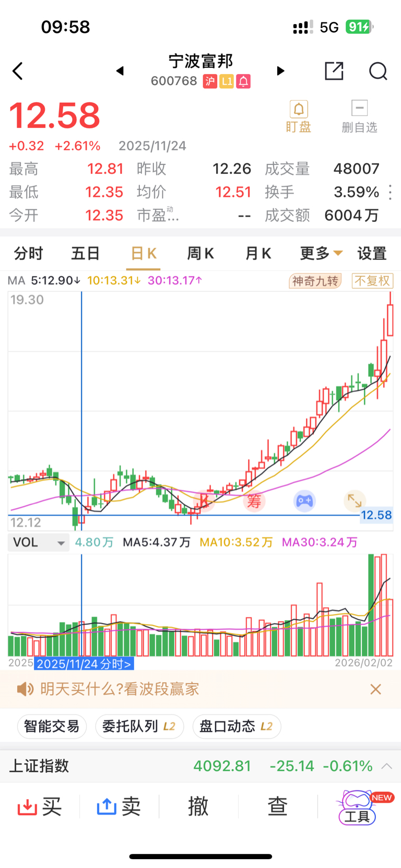This screenshot has height=868, width=401.
Task: Open 智能交易 chip
Action: pyautogui.click(x=52, y=727)
